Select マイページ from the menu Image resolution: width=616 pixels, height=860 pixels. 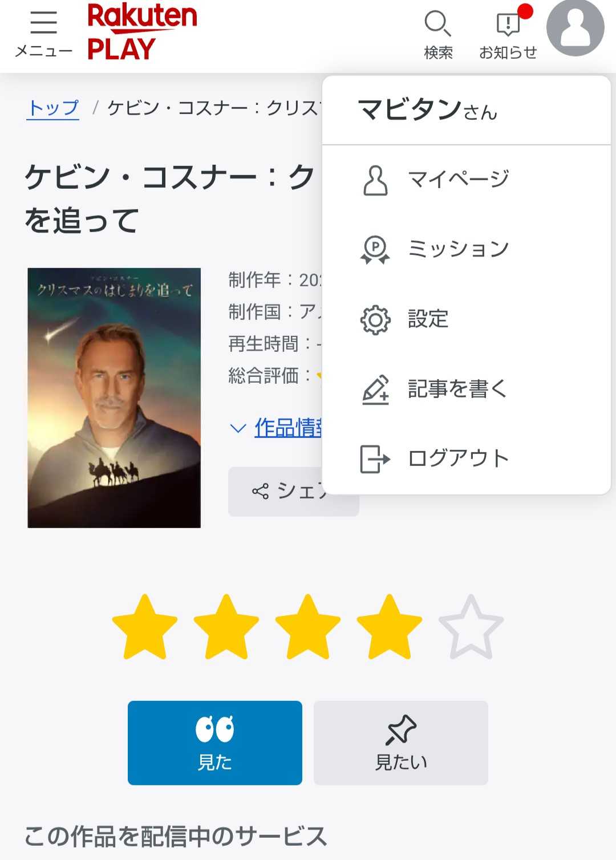458,180
